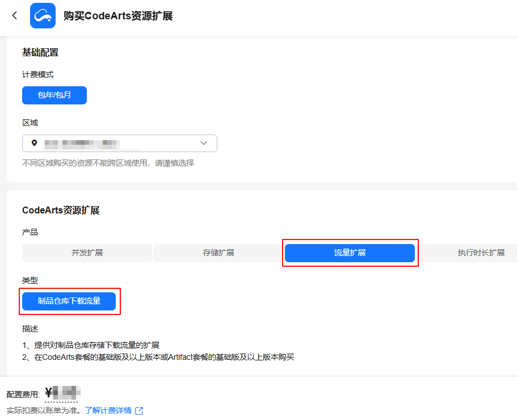Click the CodeArts cloud logo icon
This screenshot has width=517, height=420.
tap(43, 15)
